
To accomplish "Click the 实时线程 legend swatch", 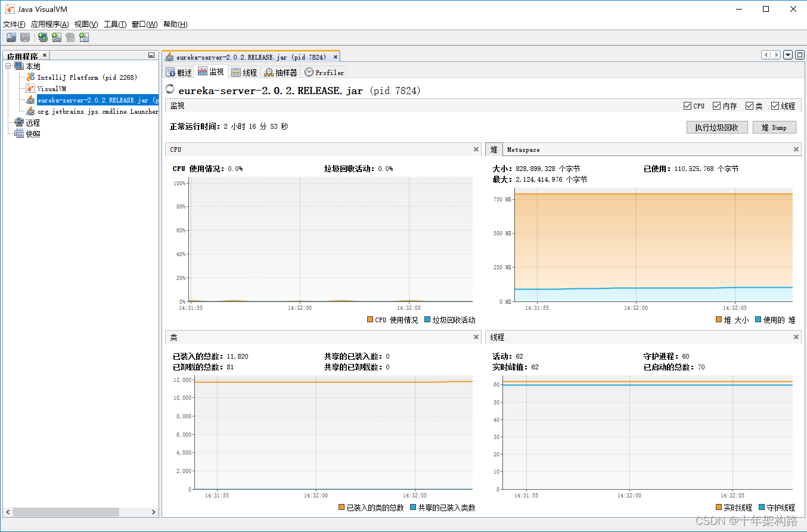I will pos(719,508).
